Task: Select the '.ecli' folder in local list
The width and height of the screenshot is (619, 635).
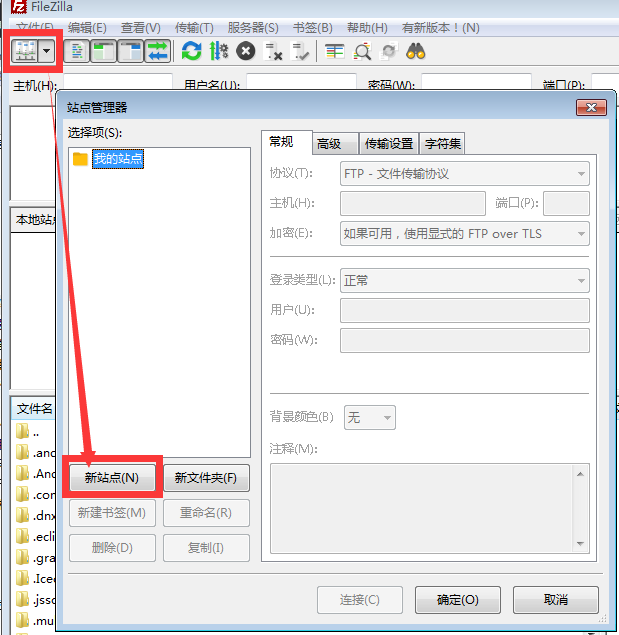Action: (34, 537)
